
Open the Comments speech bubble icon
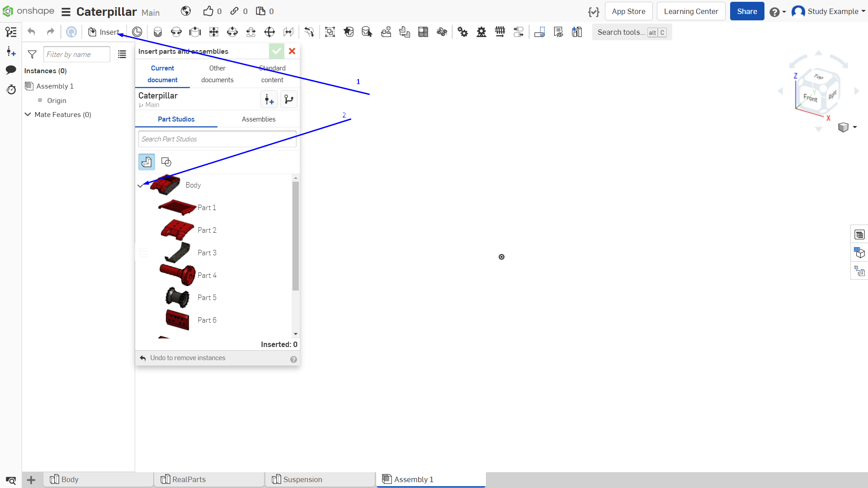[11, 70]
